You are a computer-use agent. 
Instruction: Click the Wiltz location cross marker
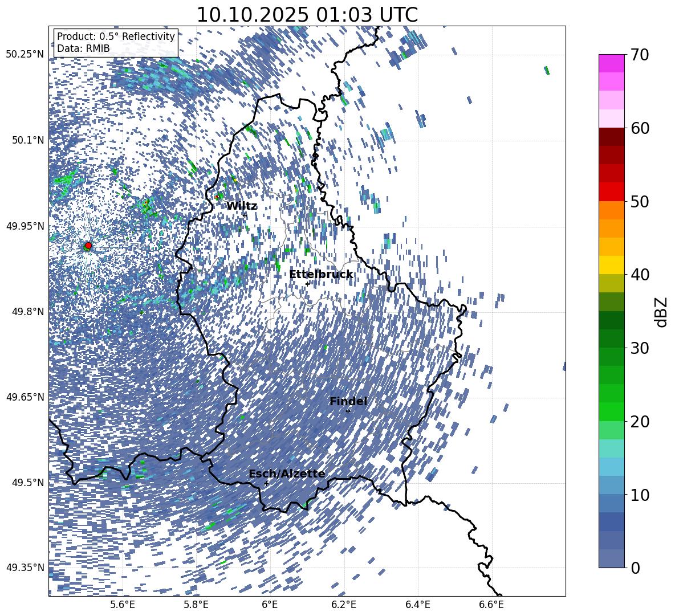245,215
